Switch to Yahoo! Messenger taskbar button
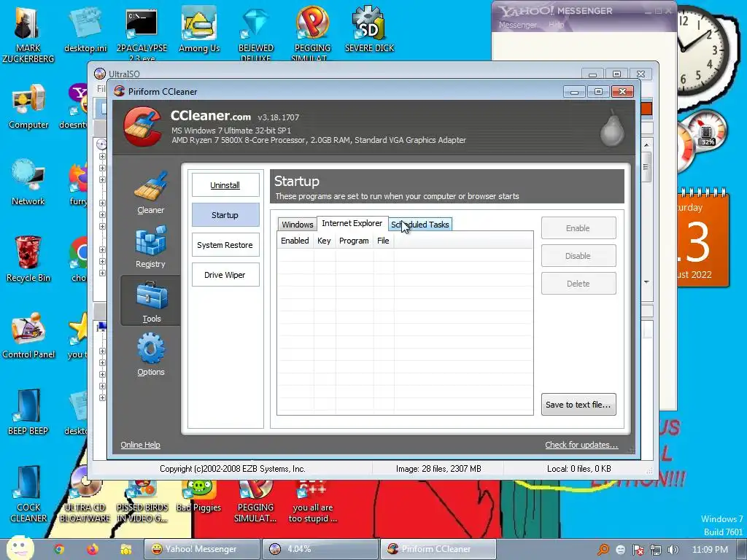This screenshot has height=560, width=747. click(x=201, y=549)
